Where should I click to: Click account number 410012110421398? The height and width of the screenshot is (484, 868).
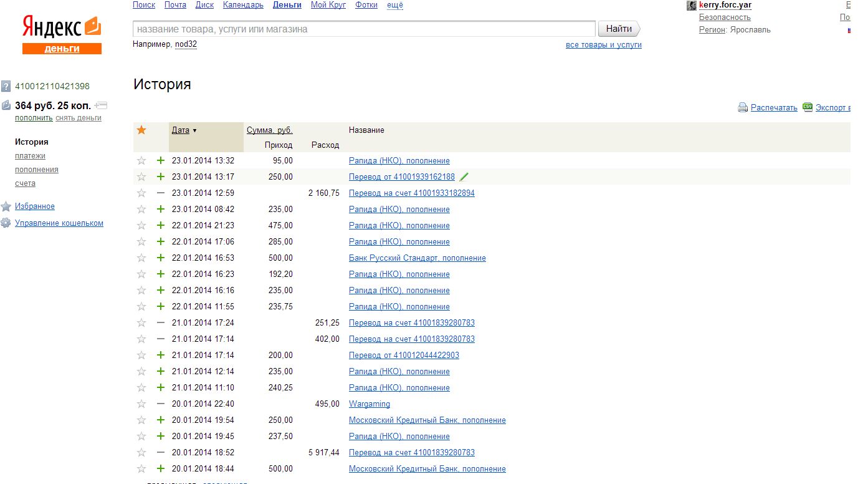(x=52, y=86)
